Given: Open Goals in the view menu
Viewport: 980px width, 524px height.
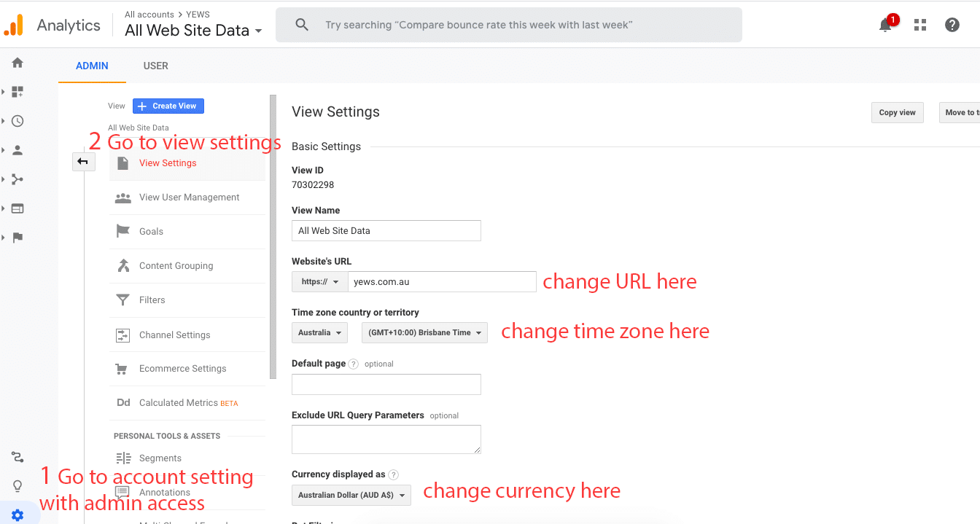Looking at the screenshot, I should 151,231.
